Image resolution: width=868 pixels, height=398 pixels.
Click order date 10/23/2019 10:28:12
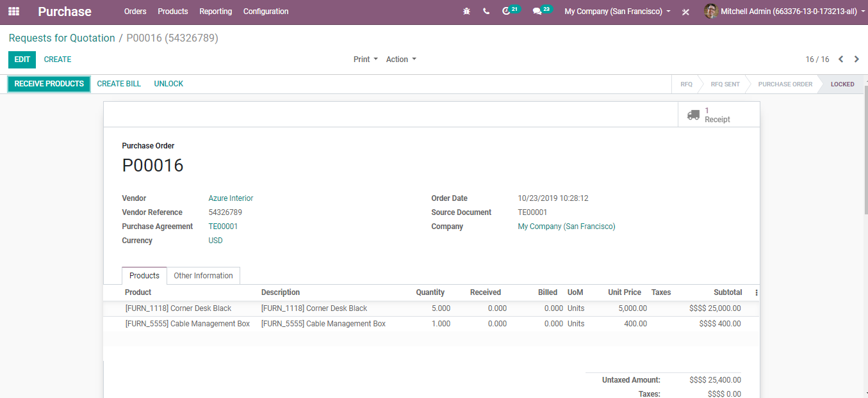(553, 198)
